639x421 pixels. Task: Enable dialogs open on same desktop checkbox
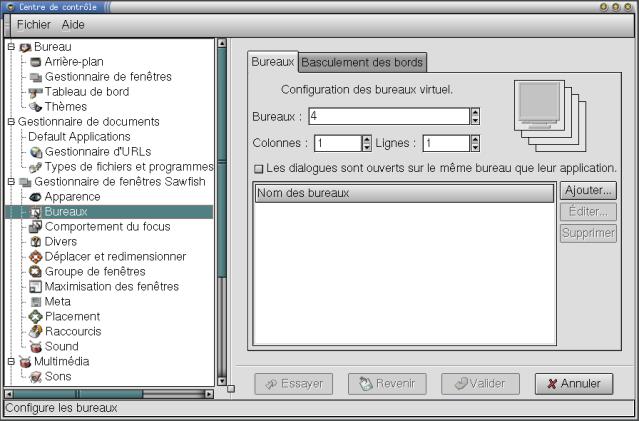(258, 169)
